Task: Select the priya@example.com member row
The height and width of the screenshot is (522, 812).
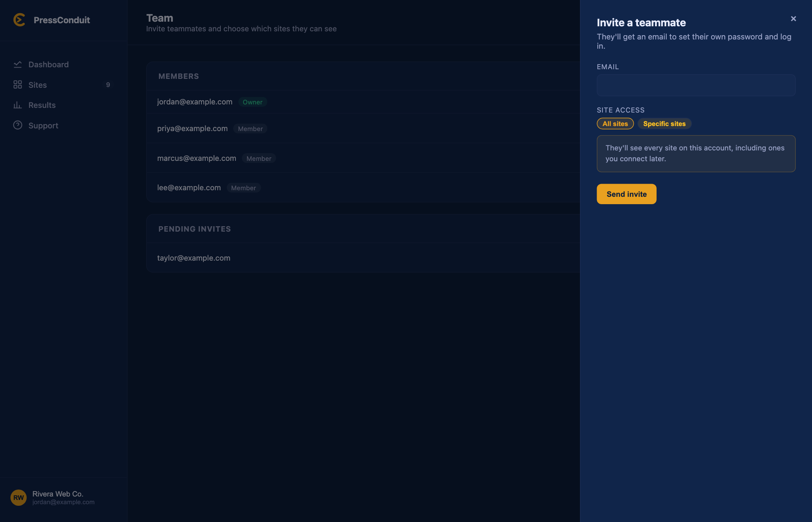Action: [x=363, y=128]
